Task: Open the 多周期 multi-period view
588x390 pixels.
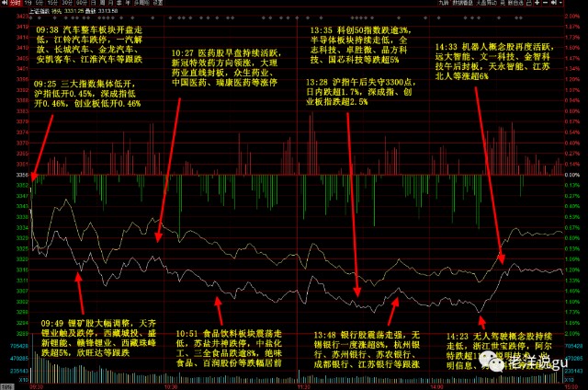Action: [141, 3]
